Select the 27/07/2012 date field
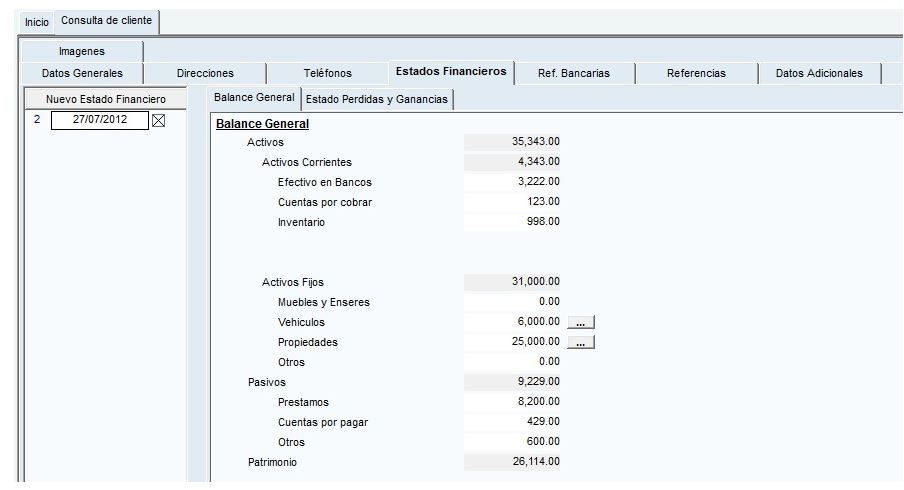This screenshot has height=490, width=904. [x=99, y=120]
